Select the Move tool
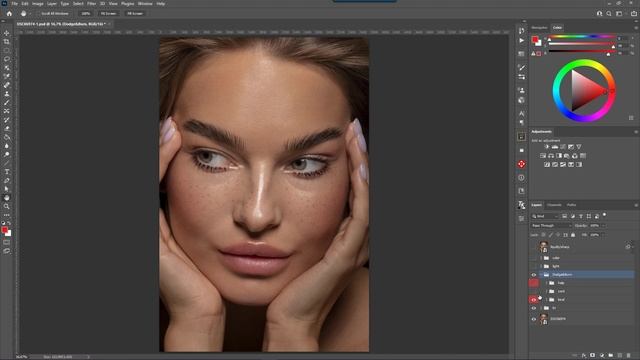This screenshot has width=640, height=360. point(7,33)
